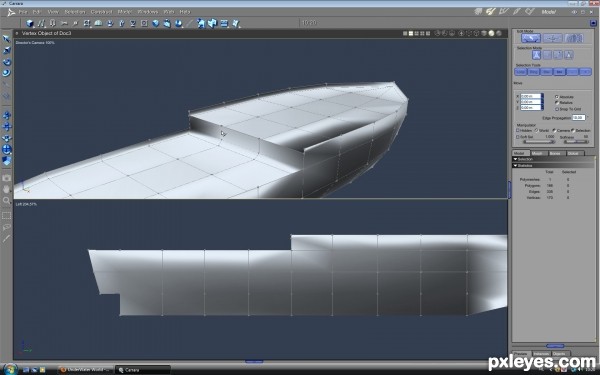Toggle the Hidden manipulator checkbox

pyautogui.click(x=518, y=130)
